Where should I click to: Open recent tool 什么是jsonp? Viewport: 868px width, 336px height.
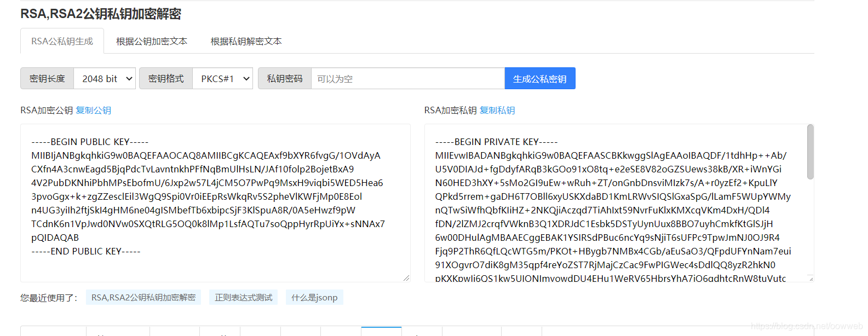[x=314, y=297]
